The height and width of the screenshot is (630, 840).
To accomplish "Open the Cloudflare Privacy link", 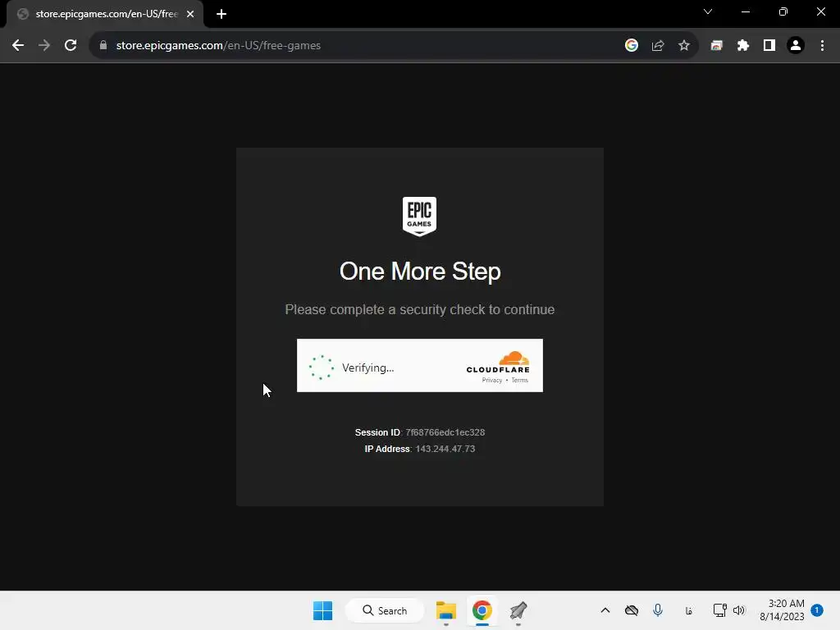I will (492, 381).
